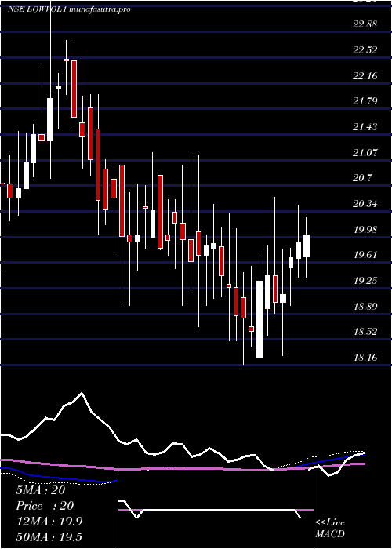
Task: Click the Price : 20 legend entry
Action: (x=45, y=506)
